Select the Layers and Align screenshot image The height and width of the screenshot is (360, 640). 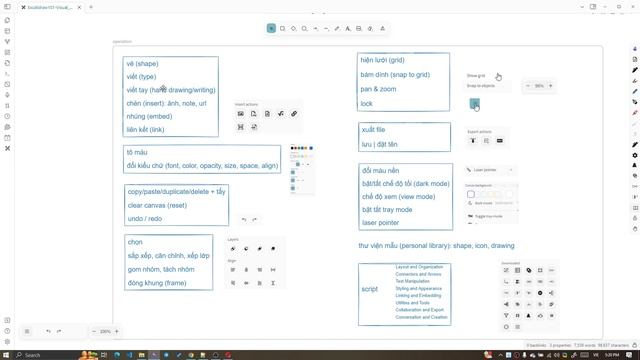click(x=256, y=262)
